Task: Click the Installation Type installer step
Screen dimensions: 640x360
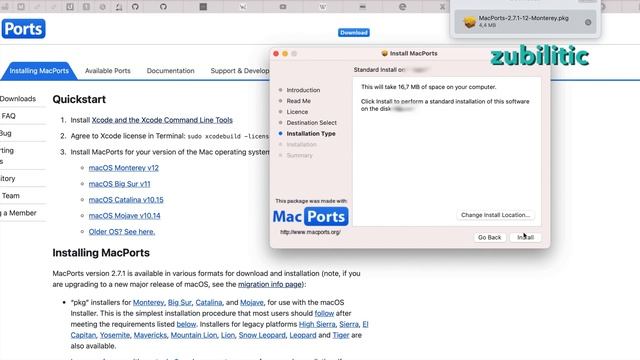Action: (x=311, y=133)
